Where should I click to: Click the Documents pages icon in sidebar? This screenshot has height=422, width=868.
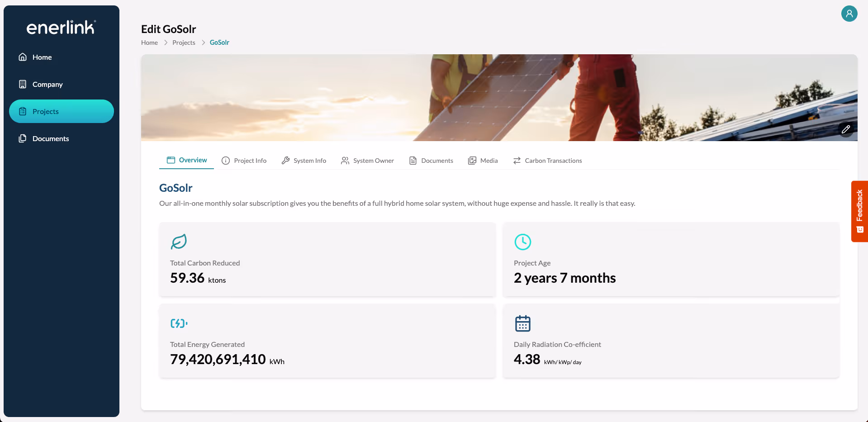[23, 138]
